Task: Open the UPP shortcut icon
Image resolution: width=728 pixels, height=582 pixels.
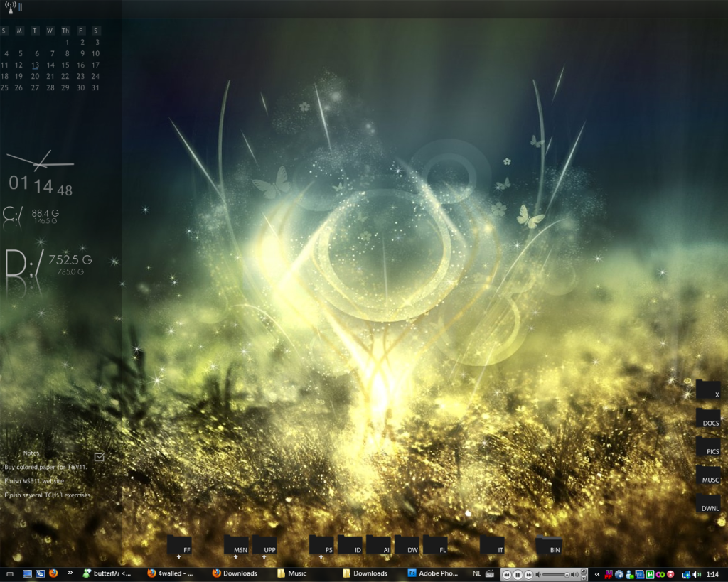Action: [x=264, y=545]
